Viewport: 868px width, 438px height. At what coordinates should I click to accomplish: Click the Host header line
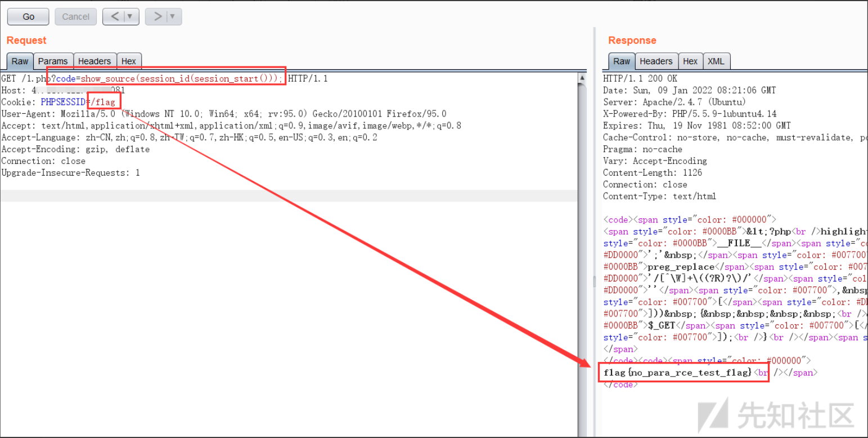(x=63, y=90)
